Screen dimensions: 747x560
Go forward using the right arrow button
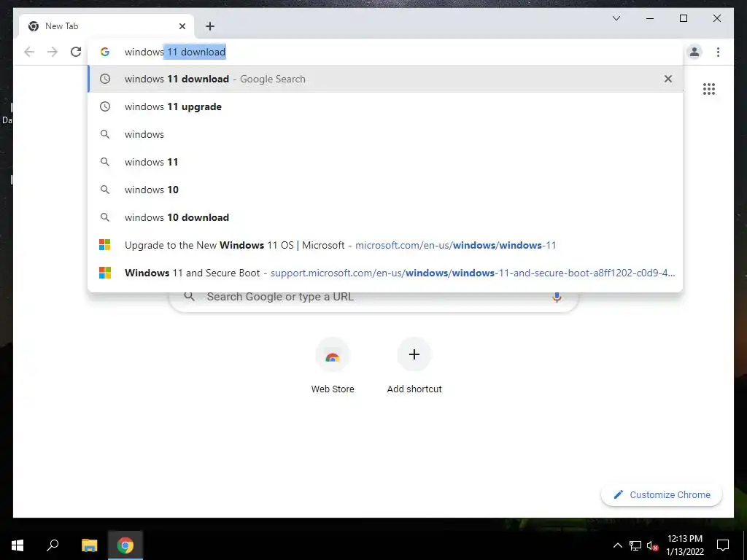[53, 52]
